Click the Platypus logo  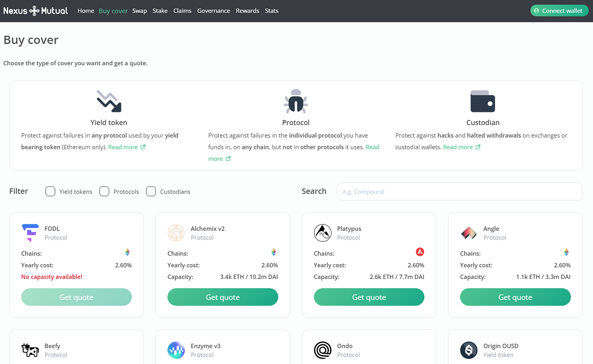click(x=323, y=233)
